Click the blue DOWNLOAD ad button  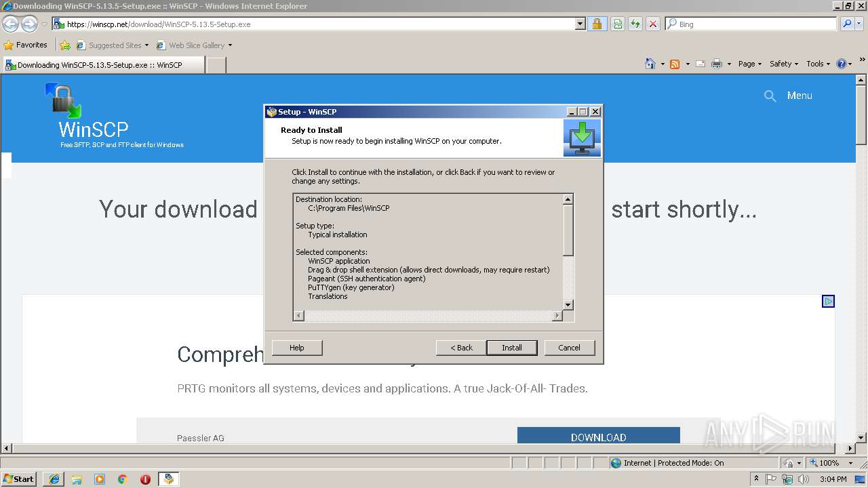click(x=598, y=436)
